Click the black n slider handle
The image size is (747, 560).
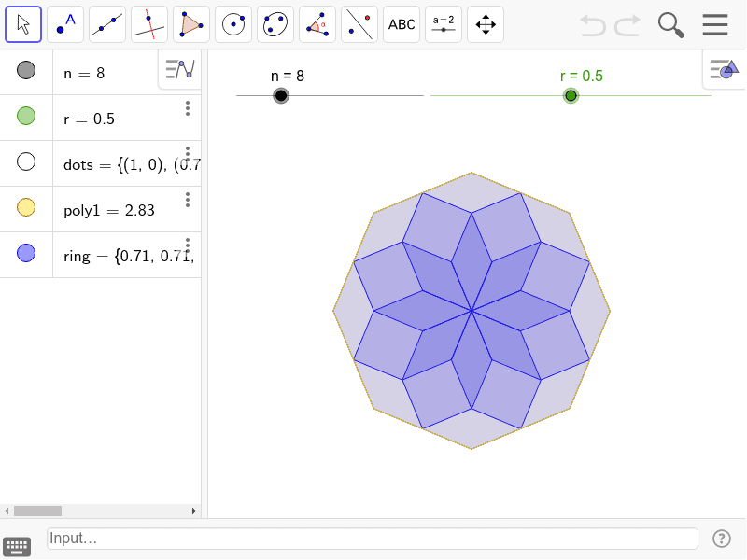[281, 96]
